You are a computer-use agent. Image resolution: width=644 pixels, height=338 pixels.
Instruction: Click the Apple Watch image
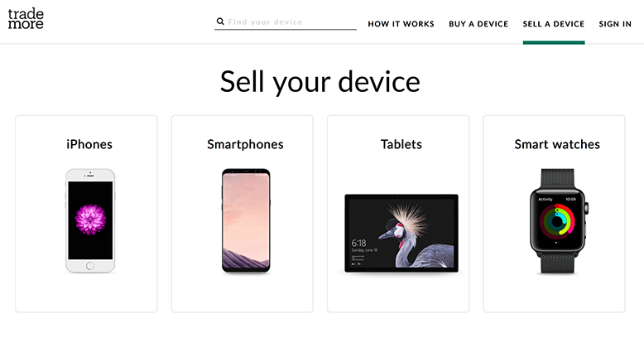[x=557, y=220]
